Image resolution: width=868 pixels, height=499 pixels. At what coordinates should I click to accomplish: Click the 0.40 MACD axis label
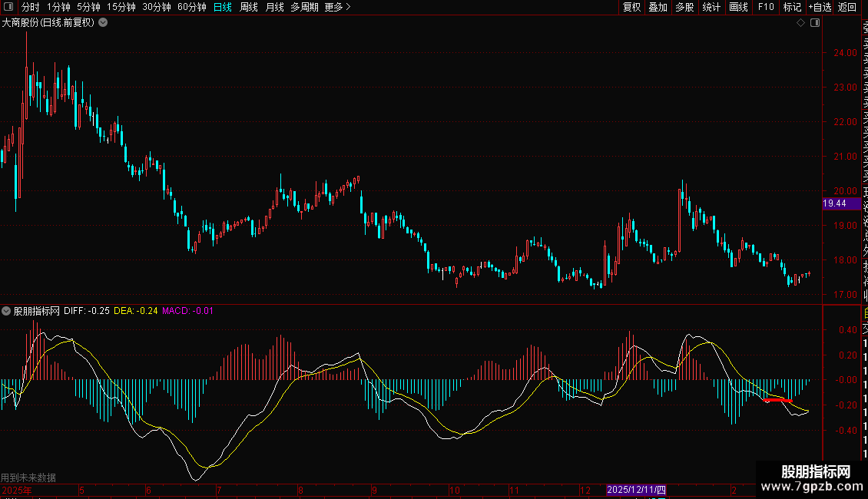click(848, 329)
